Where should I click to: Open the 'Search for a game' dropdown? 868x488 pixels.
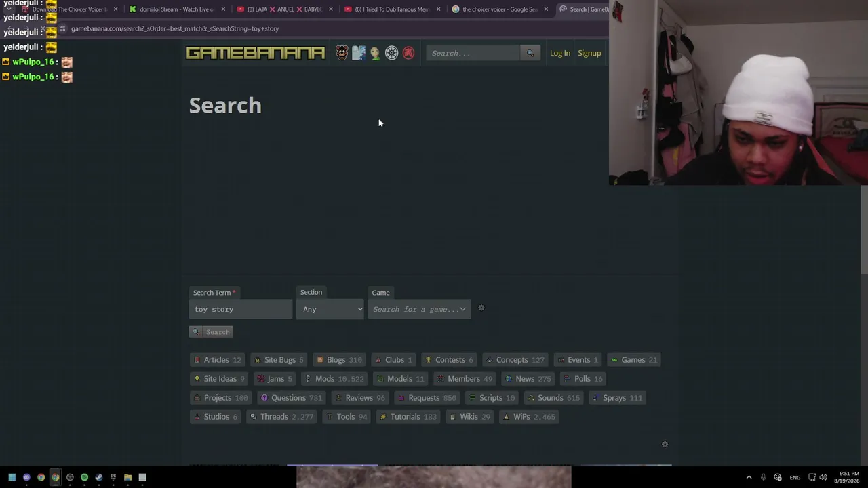pos(419,309)
